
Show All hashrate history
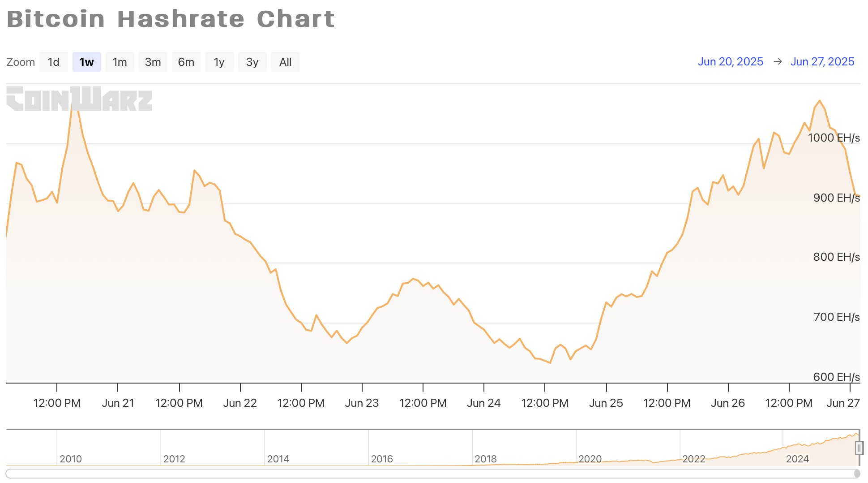click(285, 62)
